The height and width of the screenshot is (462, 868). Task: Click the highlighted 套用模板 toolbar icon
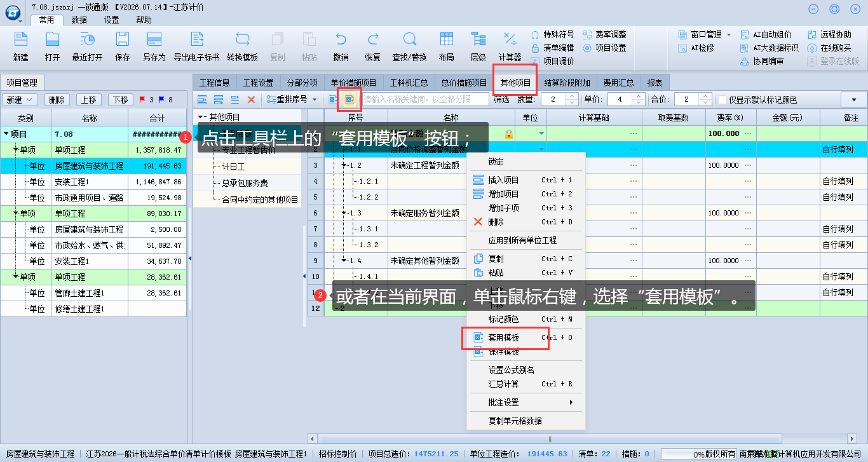(349, 99)
